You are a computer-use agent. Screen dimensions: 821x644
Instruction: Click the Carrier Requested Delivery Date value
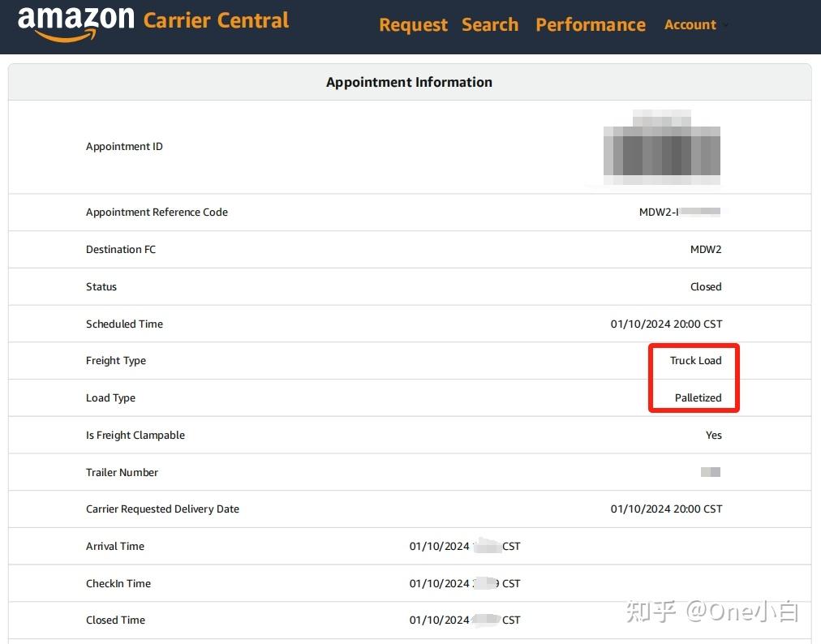point(666,509)
